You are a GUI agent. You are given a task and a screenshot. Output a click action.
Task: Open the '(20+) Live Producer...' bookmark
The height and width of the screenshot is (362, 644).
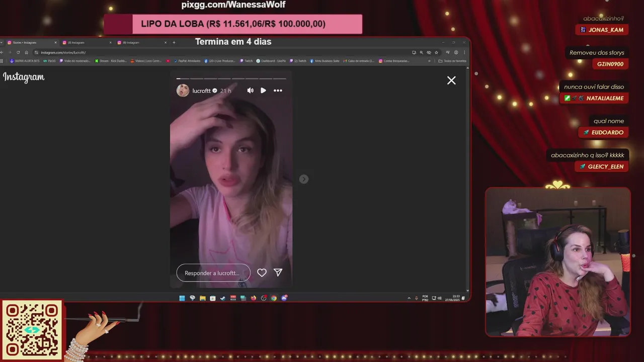click(219, 61)
